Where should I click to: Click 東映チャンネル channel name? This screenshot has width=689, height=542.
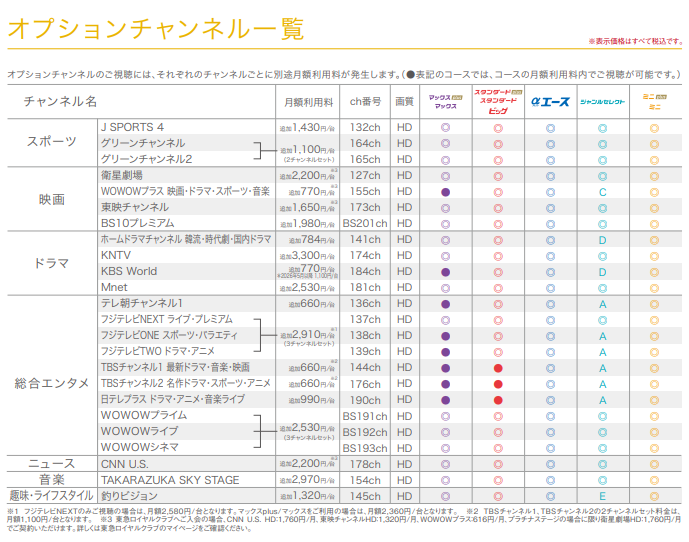click(x=135, y=207)
